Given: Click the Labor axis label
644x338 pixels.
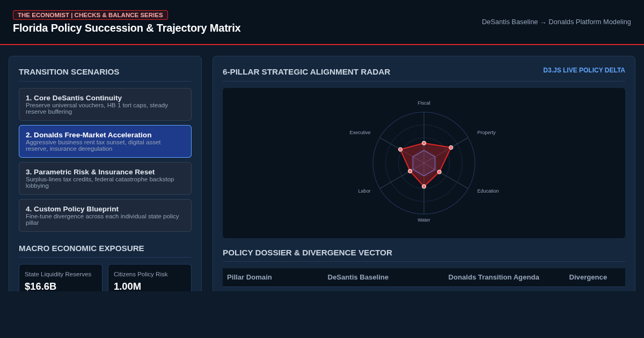Looking at the screenshot, I should click(x=364, y=191).
